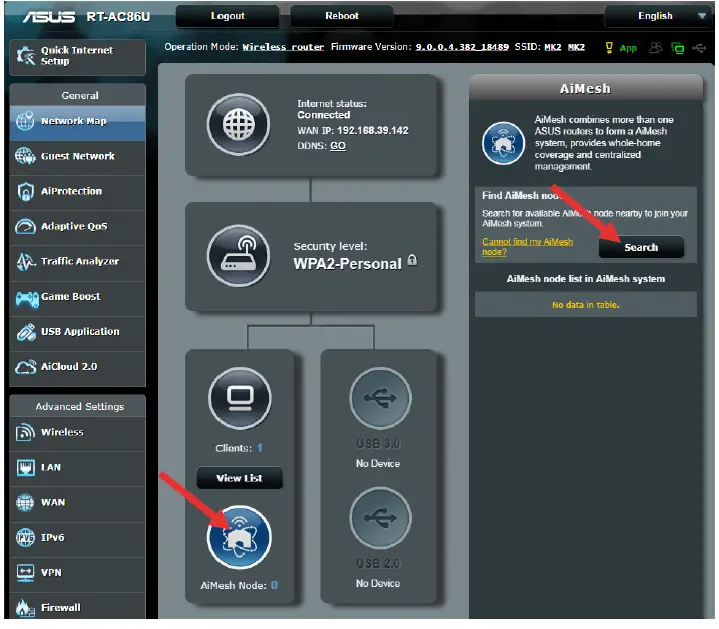Viewport: 719px width, 629px height.
Task: Click the AiMesh panel description icon
Action: [x=503, y=143]
